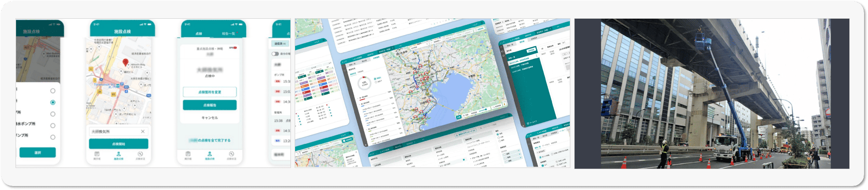Viewport: 868px width, 190px height.
Task: Tap the キャンセル link
Action: [210, 118]
